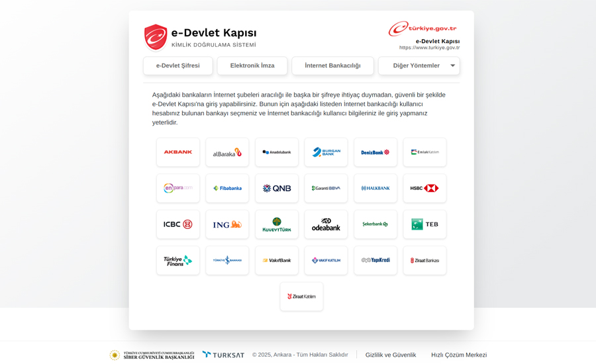Select the Akbank logo tile
The height and width of the screenshot is (364, 596).
pos(178,152)
